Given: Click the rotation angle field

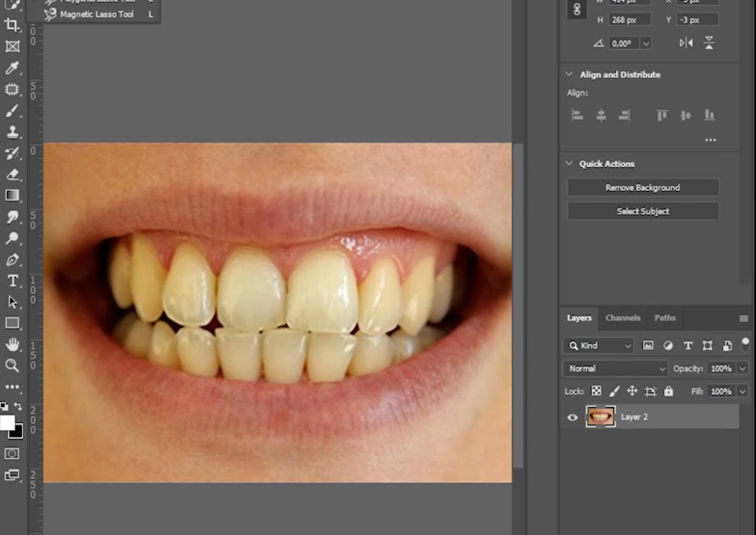Looking at the screenshot, I should click(624, 43).
